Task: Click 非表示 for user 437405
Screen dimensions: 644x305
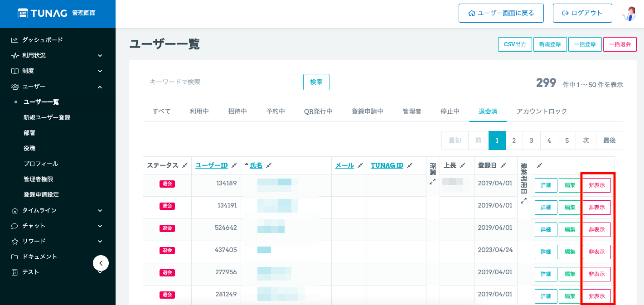Action: (x=597, y=252)
